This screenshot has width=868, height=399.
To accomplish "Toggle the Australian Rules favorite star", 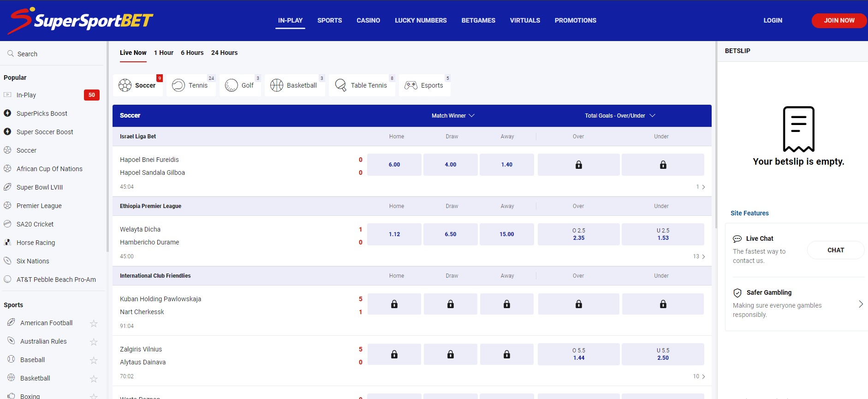I will [x=94, y=342].
